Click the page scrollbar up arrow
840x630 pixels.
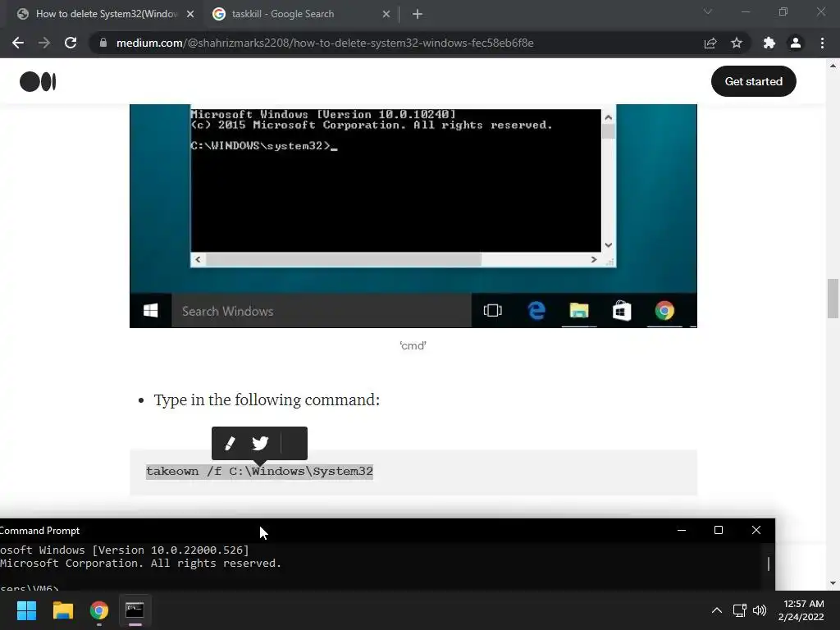833,66
